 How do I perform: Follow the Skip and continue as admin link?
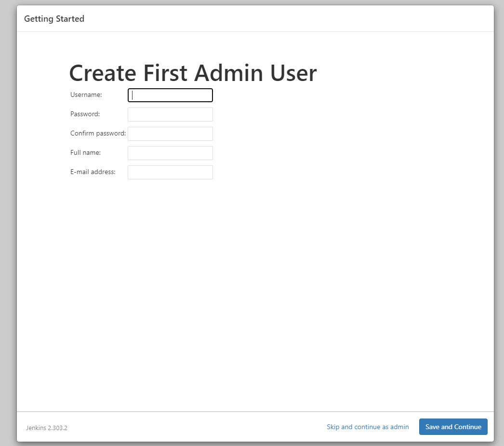click(368, 427)
